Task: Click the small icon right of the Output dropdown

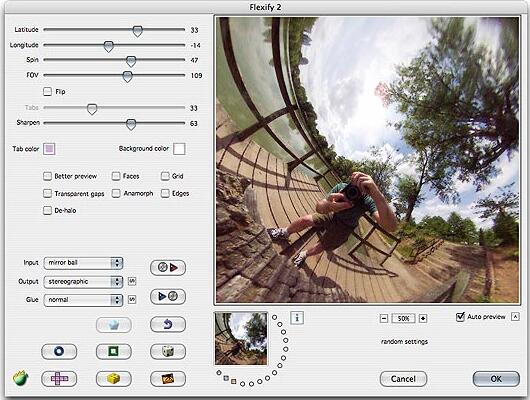Action: point(132,281)
